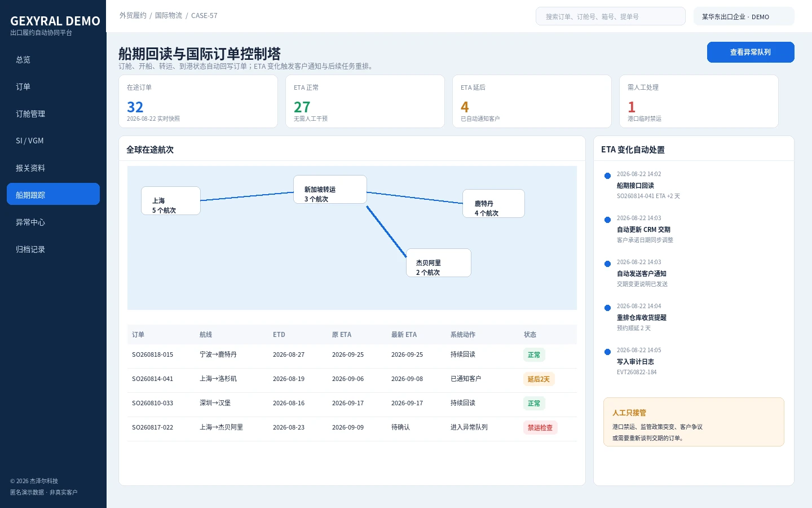Click 深圳→汉堡 route cell
This screenshot has width=812, height=508.
(x=215, y=403)
